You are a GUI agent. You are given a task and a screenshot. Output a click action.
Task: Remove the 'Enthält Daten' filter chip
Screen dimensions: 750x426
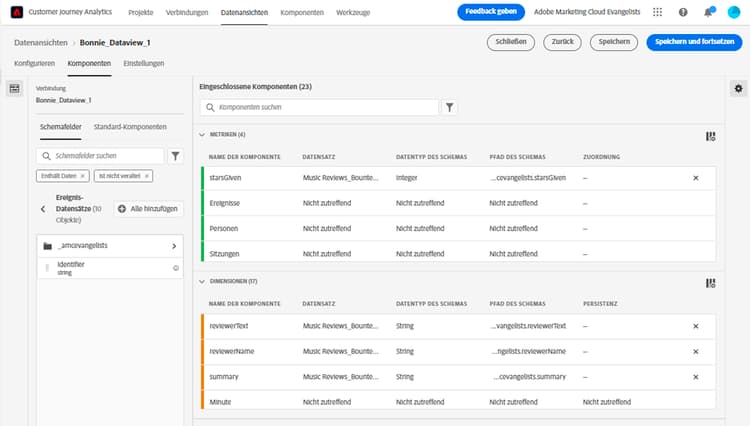pos(83,176)
